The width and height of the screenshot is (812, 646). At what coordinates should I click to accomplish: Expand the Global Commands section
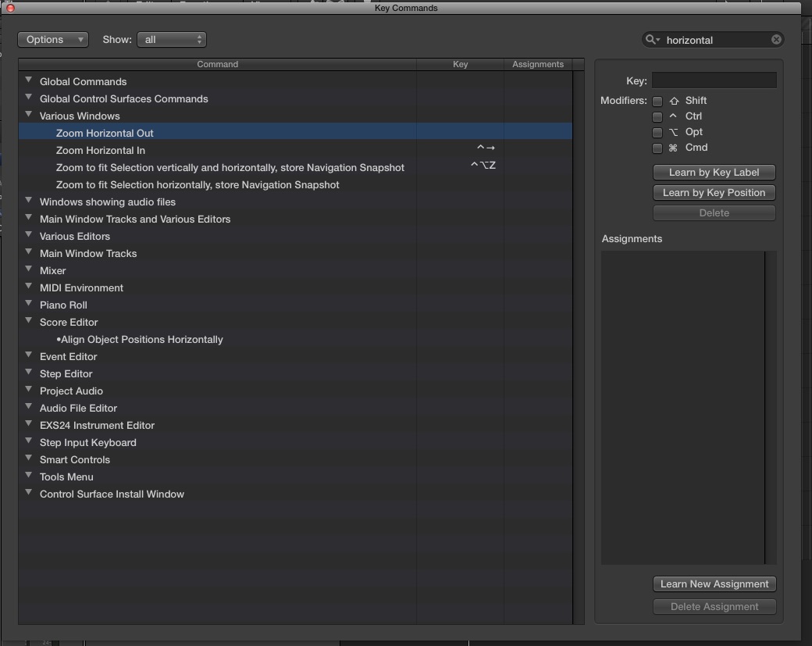click(28, 81)
